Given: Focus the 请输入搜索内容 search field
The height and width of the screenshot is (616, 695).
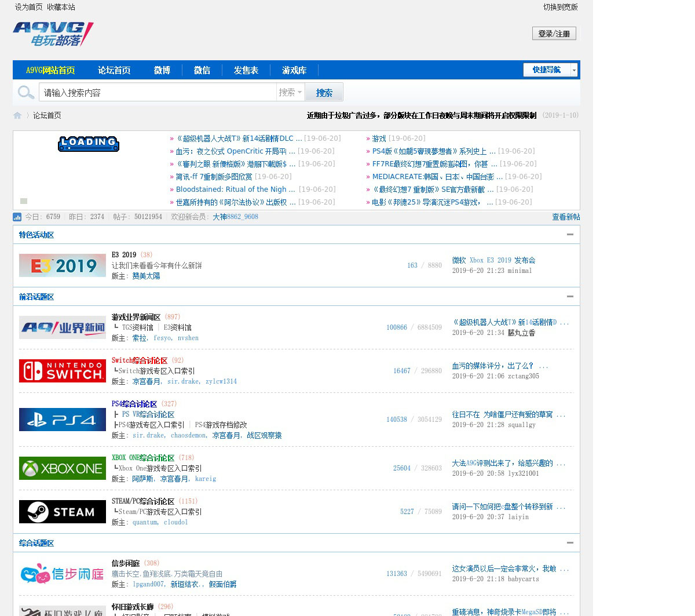Looking at the screenshot, I should point(158,92).
